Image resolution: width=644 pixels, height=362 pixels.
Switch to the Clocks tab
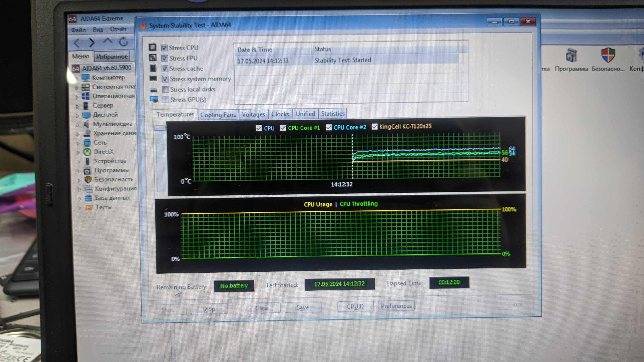(x=280, y=114)
